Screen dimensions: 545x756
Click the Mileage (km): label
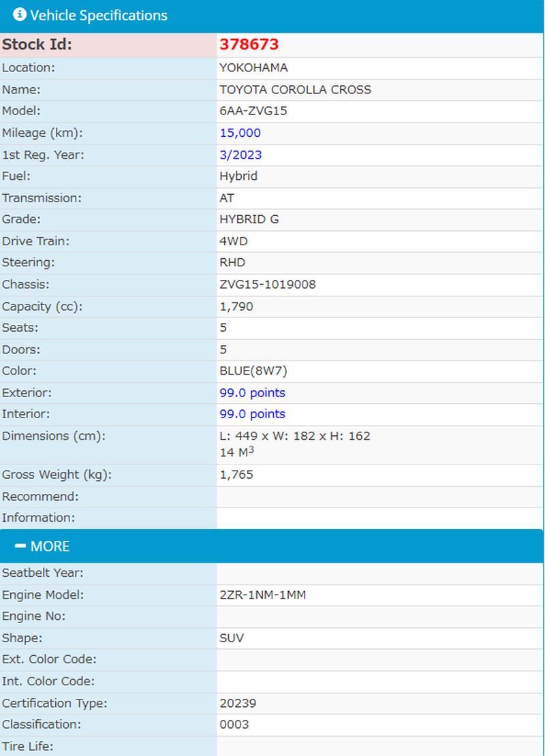[42, 133]
